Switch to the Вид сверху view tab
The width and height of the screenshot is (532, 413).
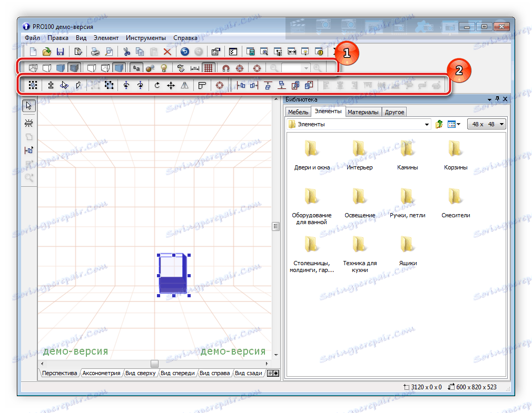(140, 374)
